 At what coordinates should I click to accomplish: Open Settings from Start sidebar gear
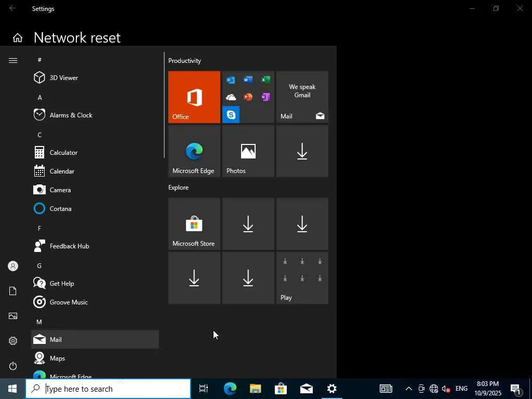[x=13, y=341]
